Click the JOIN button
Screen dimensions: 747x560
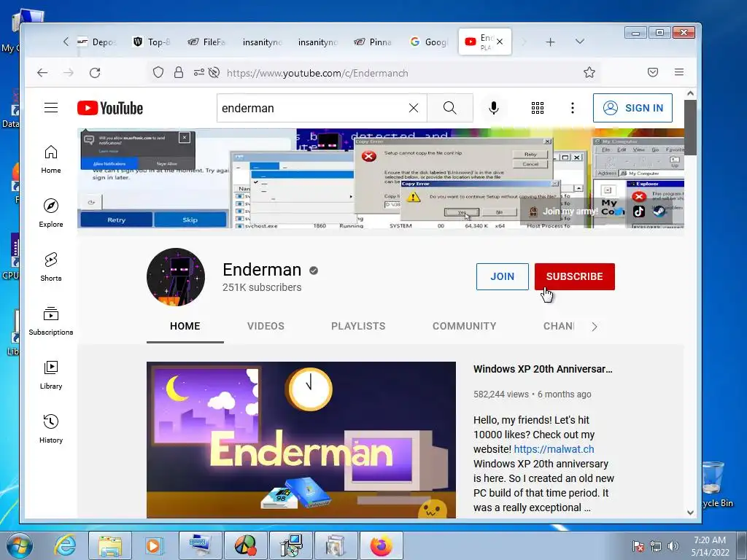[502, 276]
